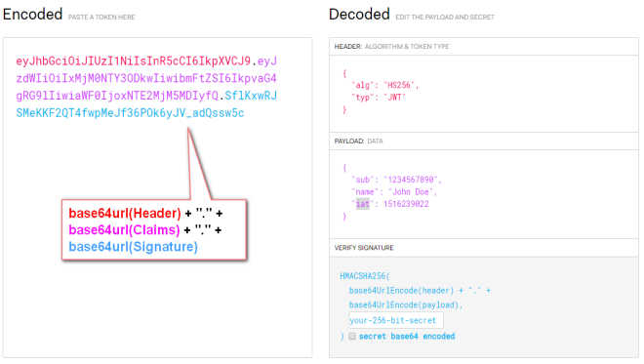Click base64UrlEncode(payload) line
Image resolution: width=644 pixels, height=364 pixels.
pyautogui.click(x=405, y=304)
